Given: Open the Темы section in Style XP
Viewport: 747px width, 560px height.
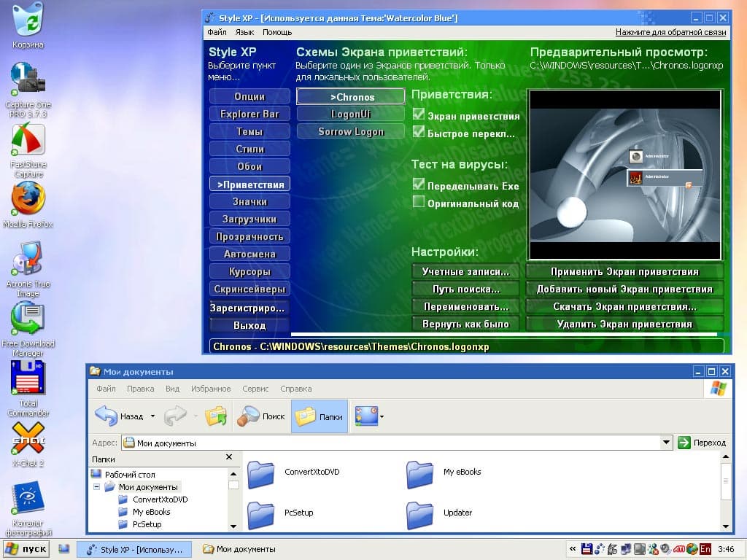Looking at the screenshot, I should pyautogui.click(x=249, y=131).
